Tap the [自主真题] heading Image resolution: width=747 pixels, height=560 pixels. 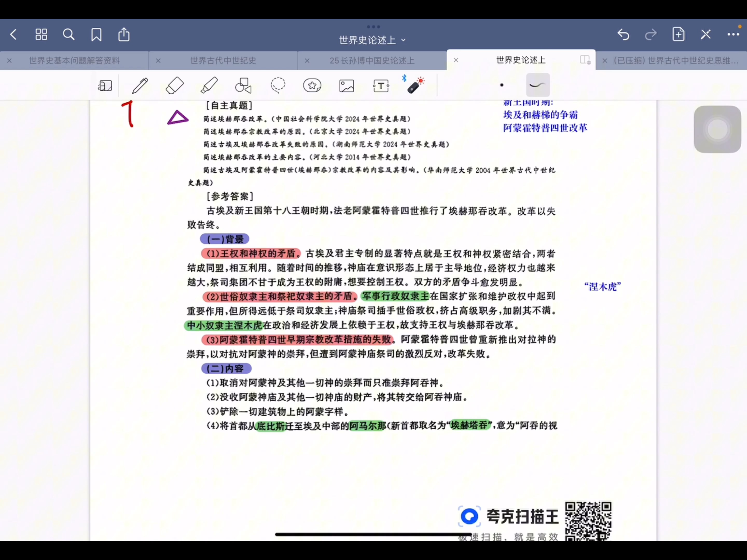click(229, 106)
